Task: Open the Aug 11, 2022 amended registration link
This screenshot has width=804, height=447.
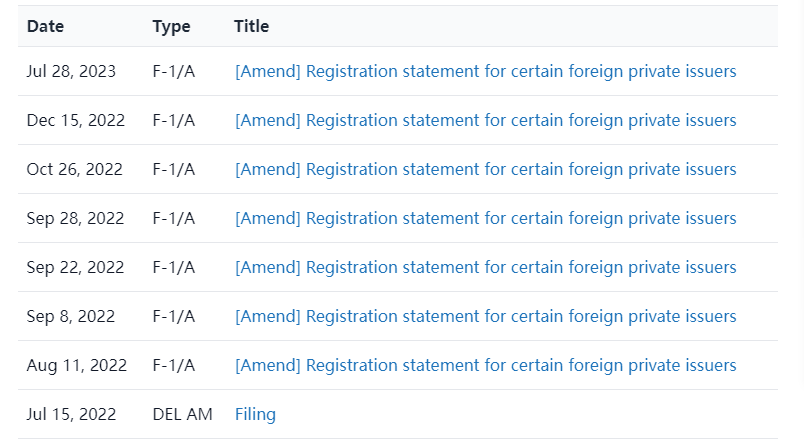Action: [486, 365]
